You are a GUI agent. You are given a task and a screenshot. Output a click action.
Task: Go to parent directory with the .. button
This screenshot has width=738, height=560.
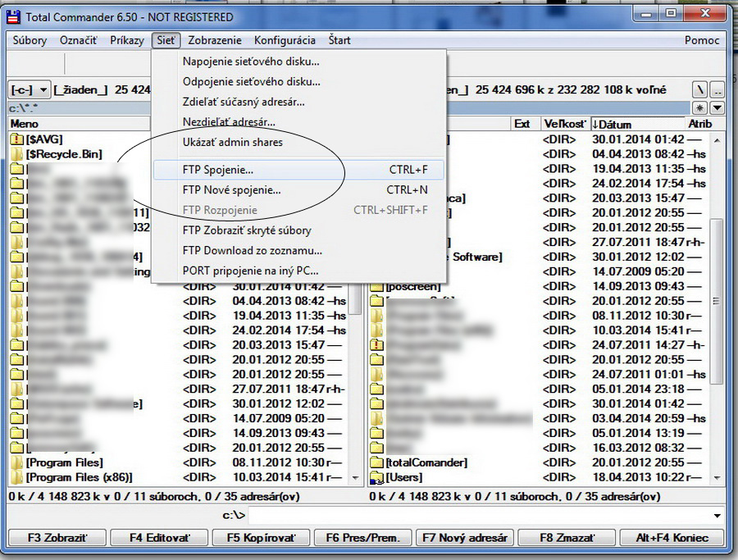point(717,89)
